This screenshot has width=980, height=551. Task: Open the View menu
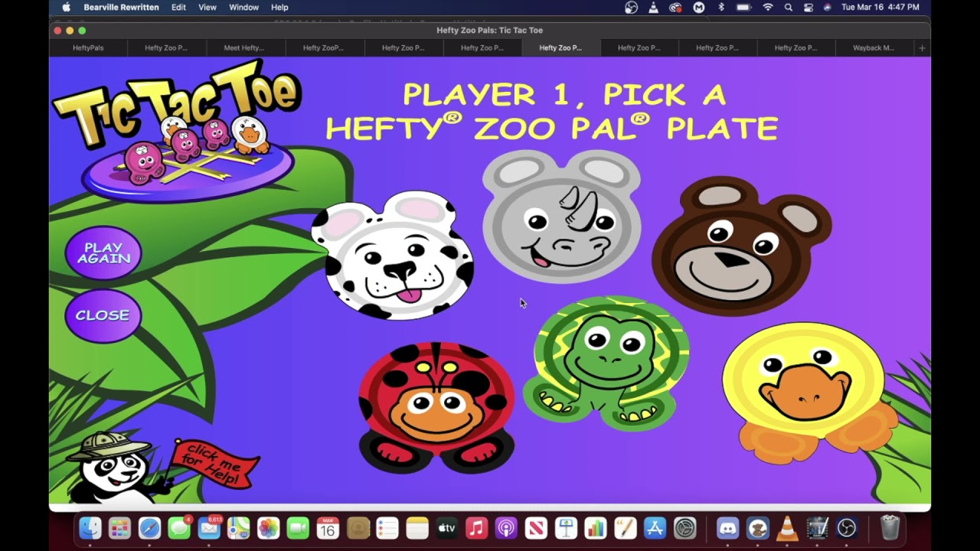[207, 7]
